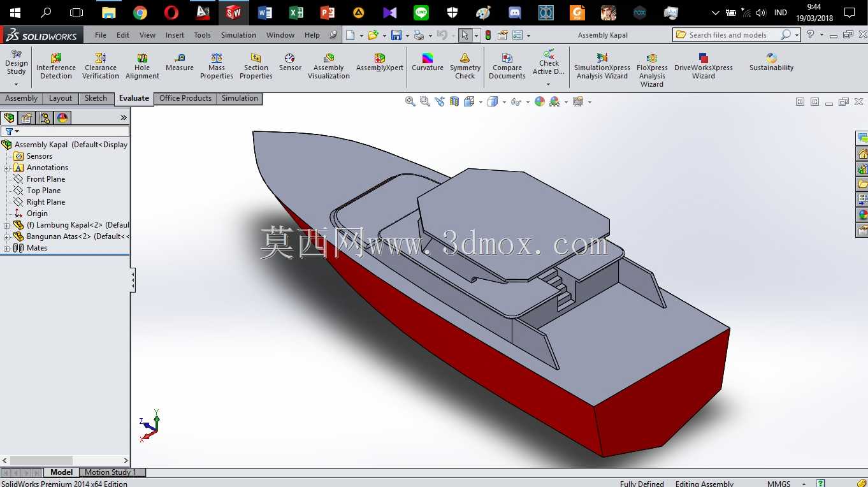Image resolution: width=868 pixels, height=487 pixels.
Task: Open the Insert menu
Action: (175, 35)
